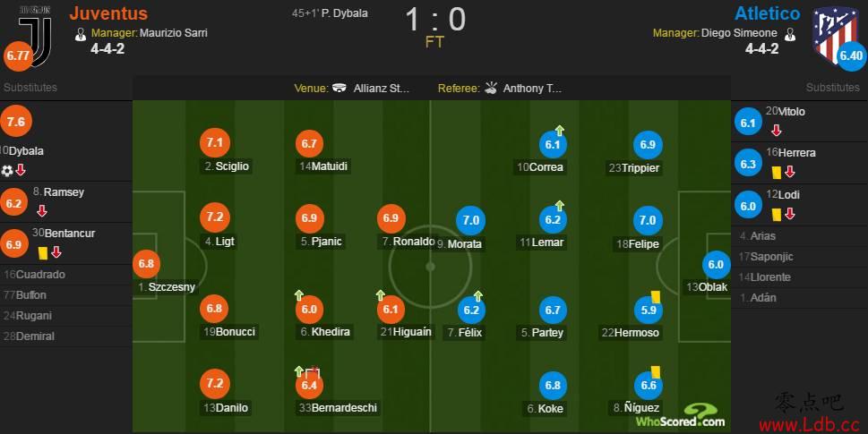Click Bentancur's yellow card icon

click(43, 252)
